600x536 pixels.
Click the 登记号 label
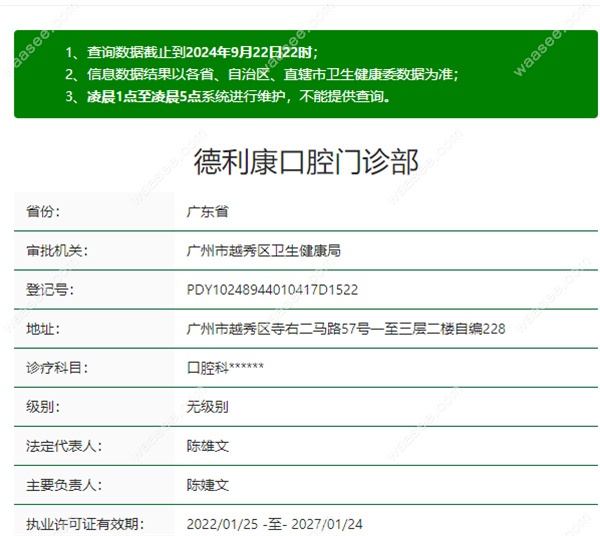tap(50, 290)
